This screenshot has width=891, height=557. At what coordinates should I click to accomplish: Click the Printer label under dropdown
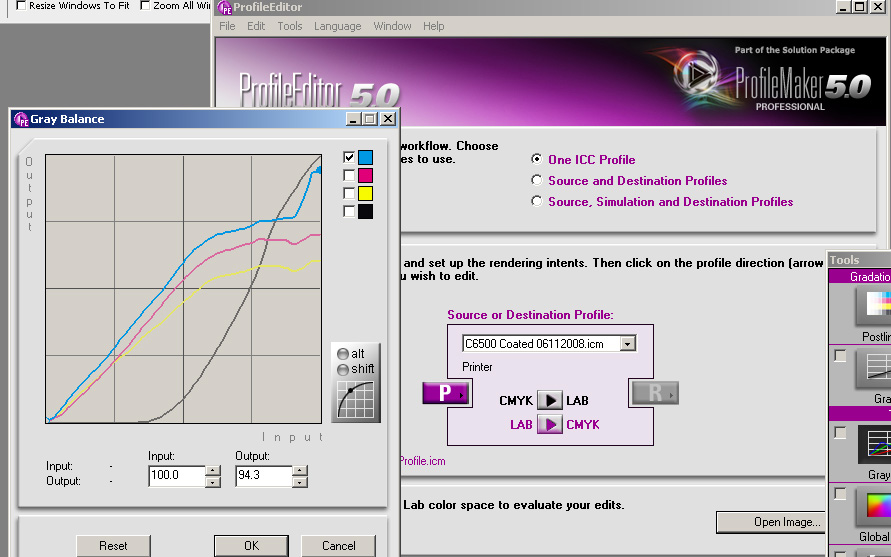pyautogui.click(x=477, y=367)
